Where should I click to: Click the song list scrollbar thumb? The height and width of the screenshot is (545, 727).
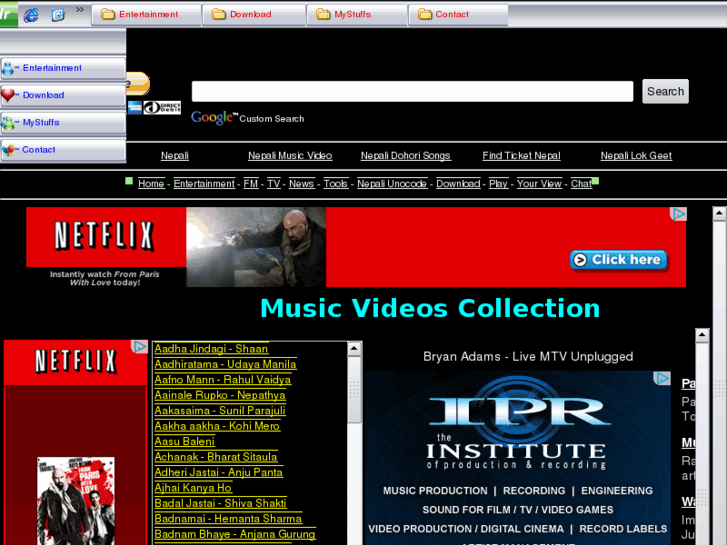354,390
